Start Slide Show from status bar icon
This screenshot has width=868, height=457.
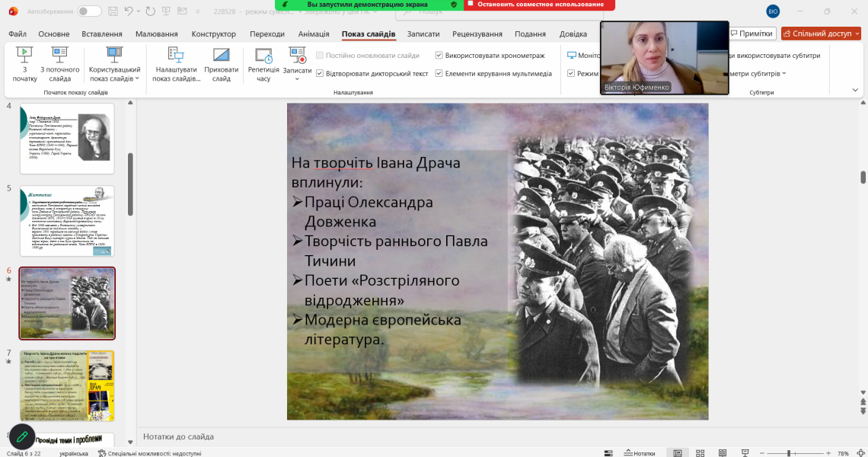point(745,453)
